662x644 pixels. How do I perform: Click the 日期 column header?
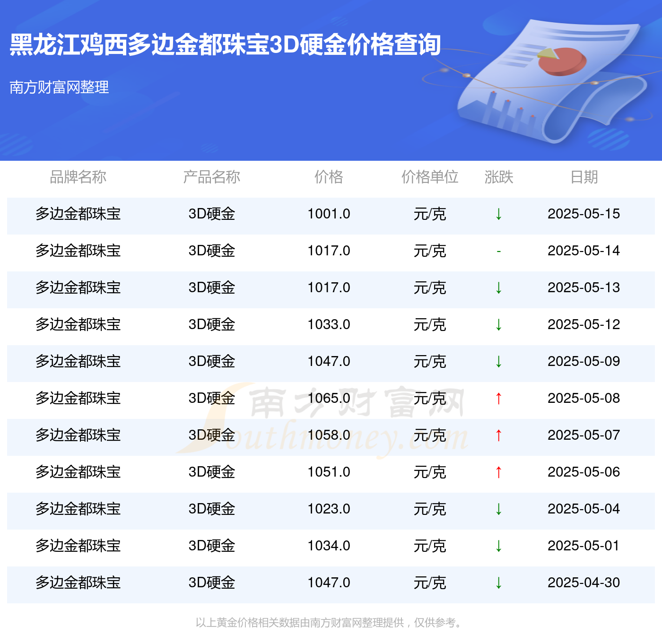[x=584, y=177]
